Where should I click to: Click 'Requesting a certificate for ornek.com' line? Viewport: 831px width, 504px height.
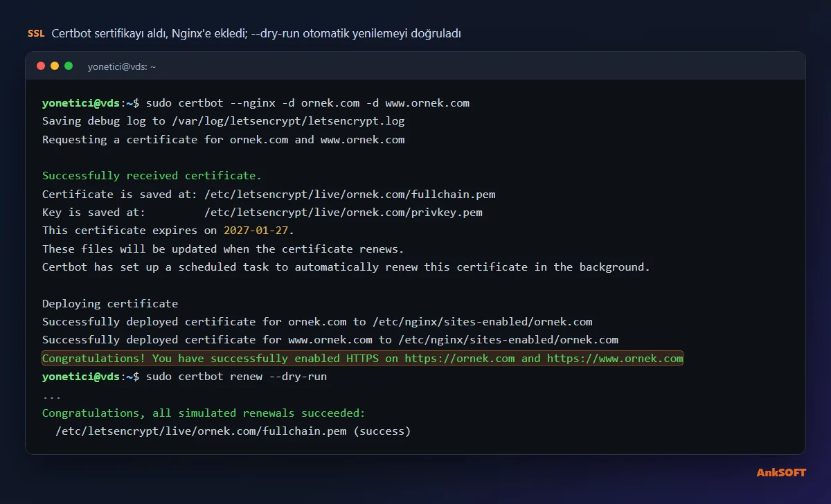[224, 139]
